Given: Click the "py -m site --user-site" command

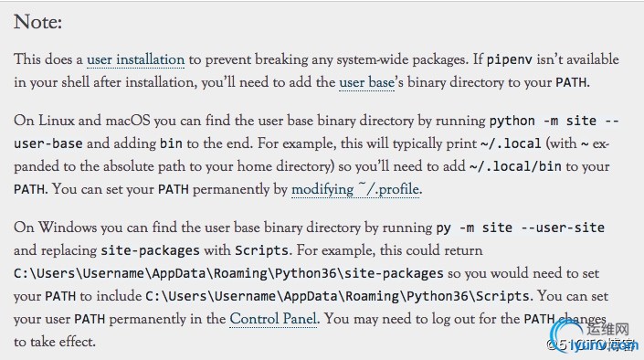Looking at the screenshot, I should [x=521, y=228].
